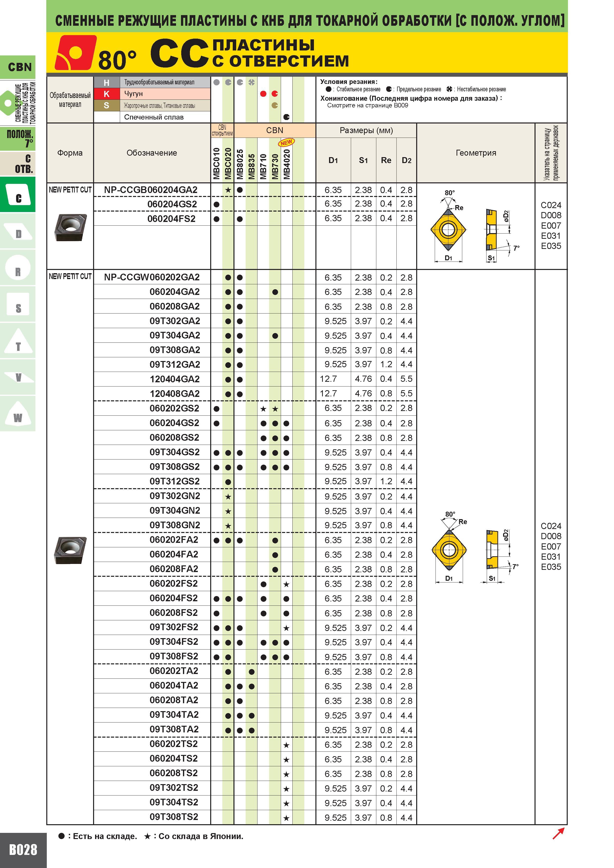Viewport: 614px width, 868px height.
Task: Select the 09T302GN2 designation row
Action: point(175,496)
